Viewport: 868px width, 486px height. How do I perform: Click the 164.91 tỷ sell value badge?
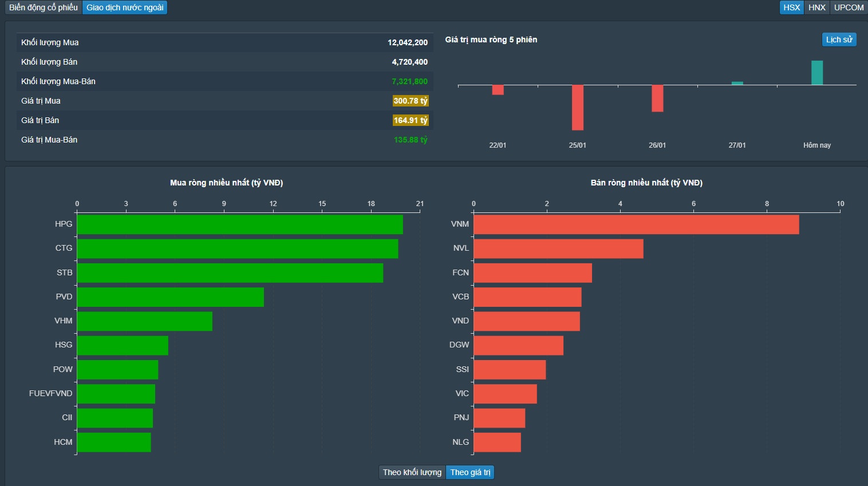pos(410,120)
